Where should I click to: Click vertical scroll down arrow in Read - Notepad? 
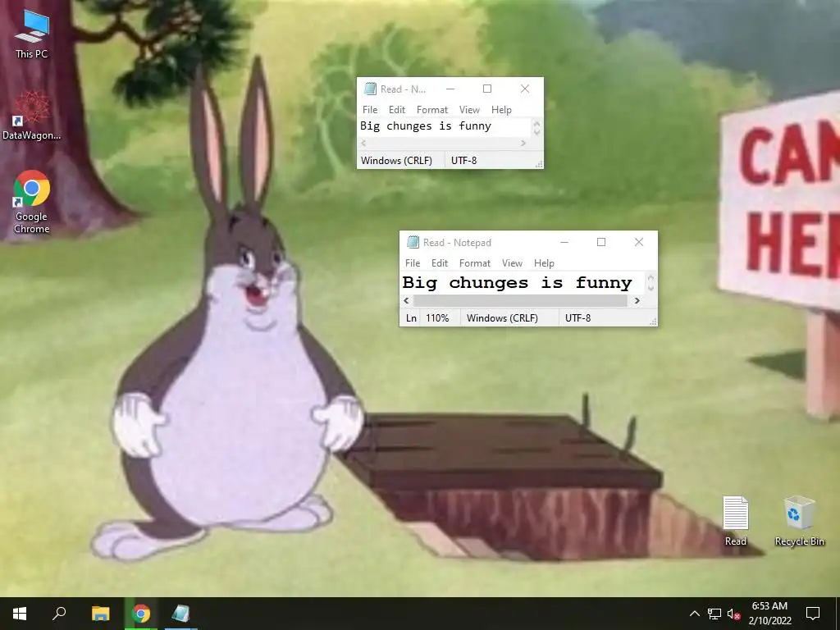point(651,288)
